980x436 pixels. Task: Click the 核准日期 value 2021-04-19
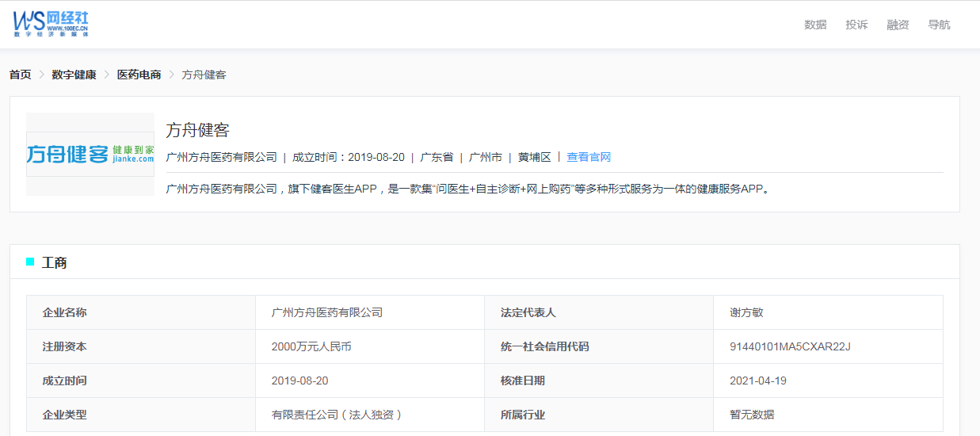pyautogui.click(x=757, y=381)
